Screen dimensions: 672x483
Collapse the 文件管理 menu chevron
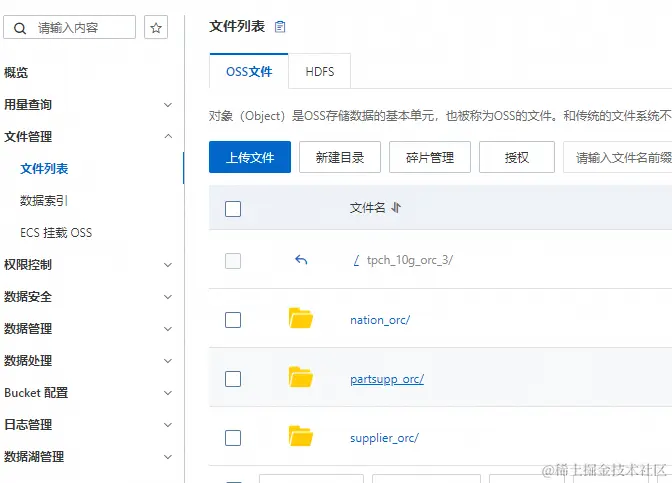click(x=168, y=136)
